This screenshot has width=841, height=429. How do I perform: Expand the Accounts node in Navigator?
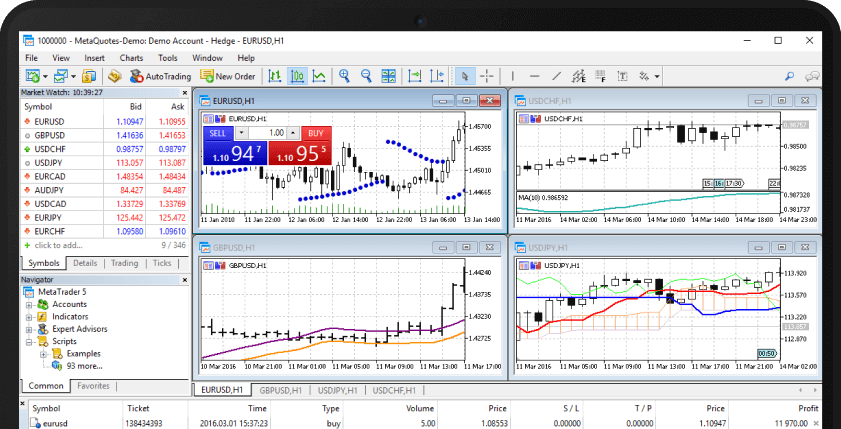29,304
